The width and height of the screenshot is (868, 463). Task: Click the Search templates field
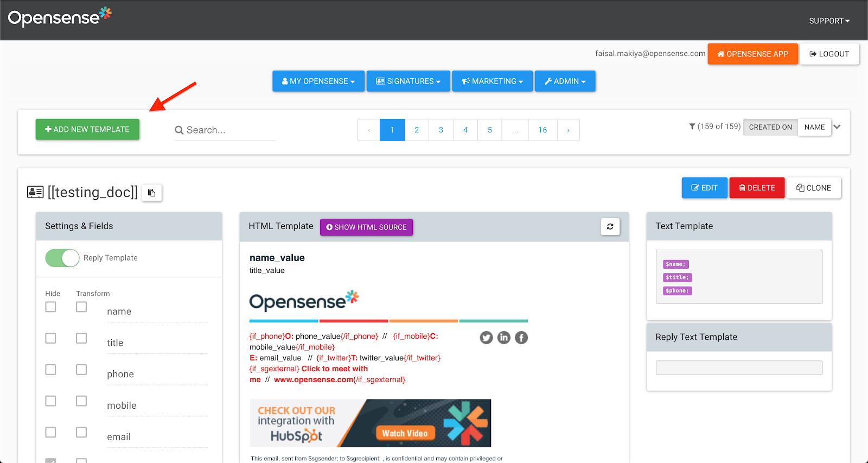(225, 130)
